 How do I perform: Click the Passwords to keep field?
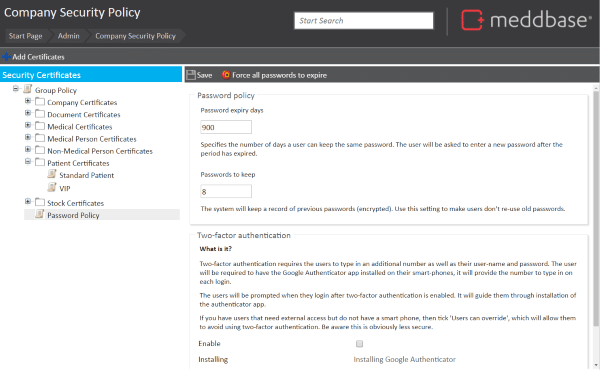click(226, 191)
